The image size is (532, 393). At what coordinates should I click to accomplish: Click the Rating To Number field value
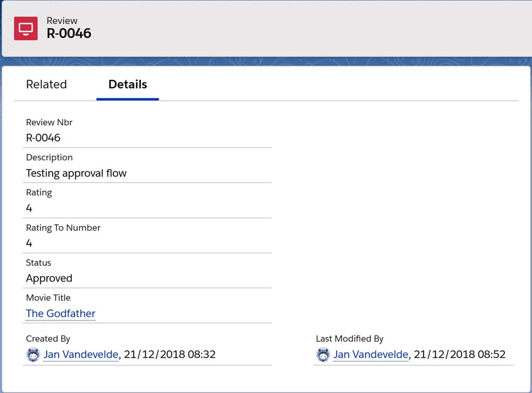click(29, 243)
